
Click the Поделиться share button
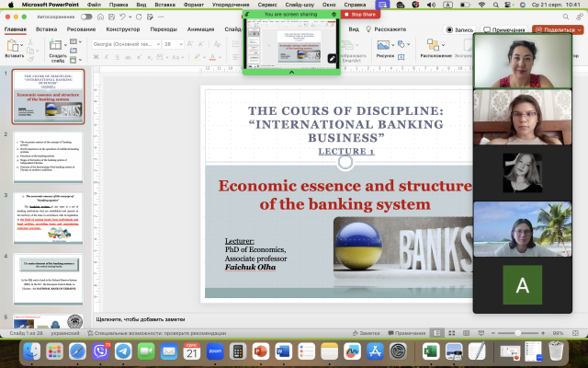click(x=558, y=30)
